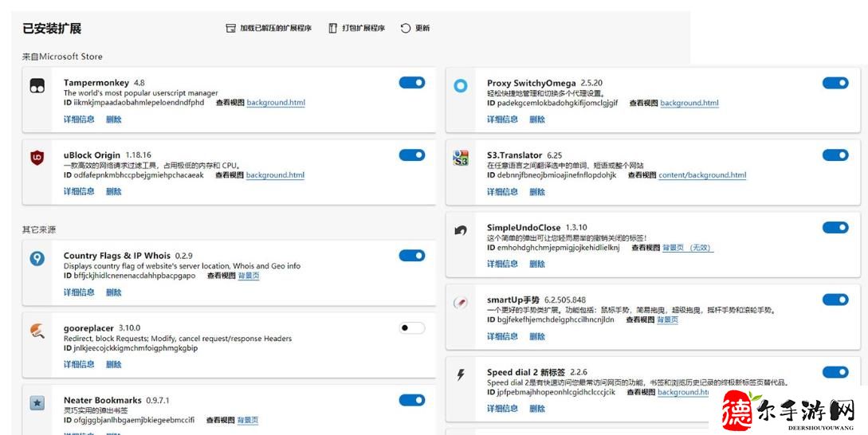Image resolution: width=868 pixels, height=435 pixels.
Task: Open 详细信息 for Country Flags & IP Whois
Action: point(79,292)
